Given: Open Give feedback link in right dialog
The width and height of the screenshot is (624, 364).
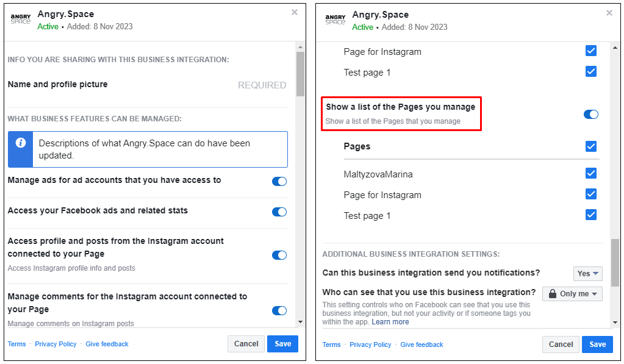Looking at the screenshot, I should pyautogui.click(x=422, y=345).
